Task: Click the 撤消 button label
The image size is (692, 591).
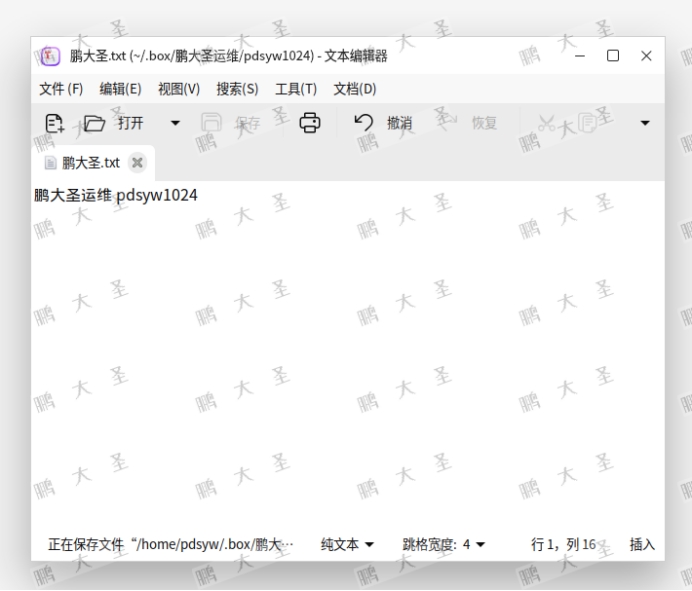Action: [399, 123]
